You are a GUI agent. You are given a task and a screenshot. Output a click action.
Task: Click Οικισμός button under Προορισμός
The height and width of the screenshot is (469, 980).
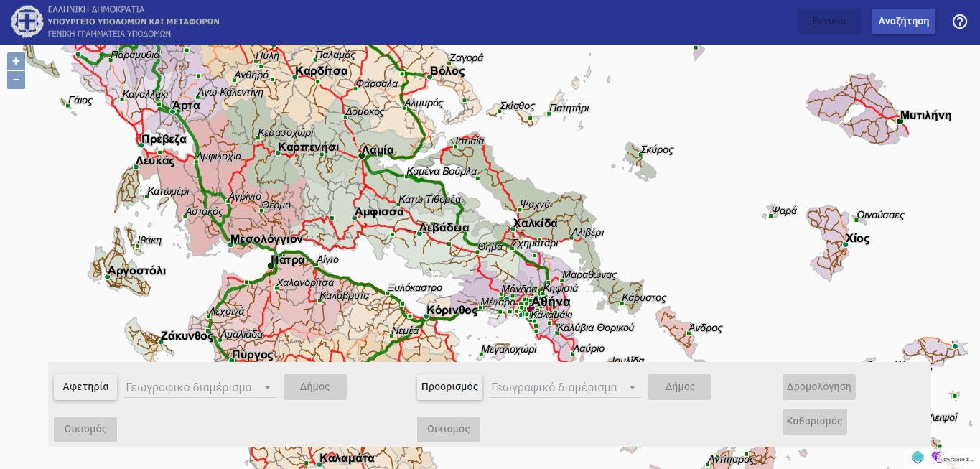[448, 429]
